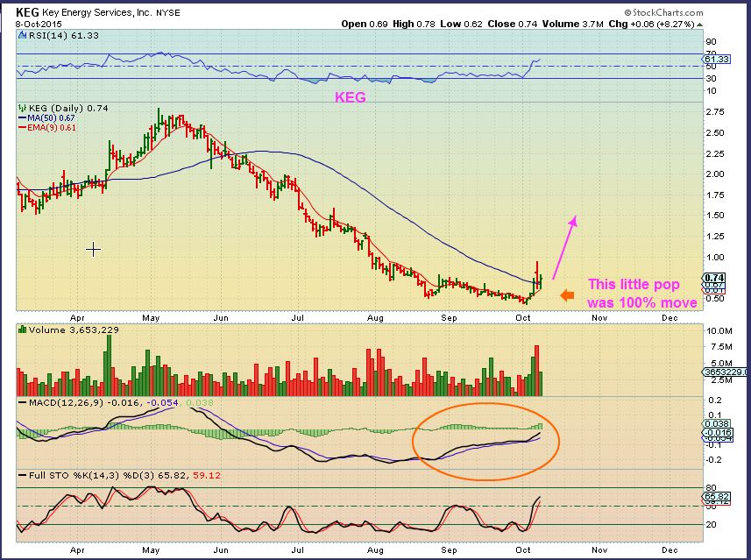Click the 1.50 price axis label
751x560 pixels.
(x=714, y=216)
